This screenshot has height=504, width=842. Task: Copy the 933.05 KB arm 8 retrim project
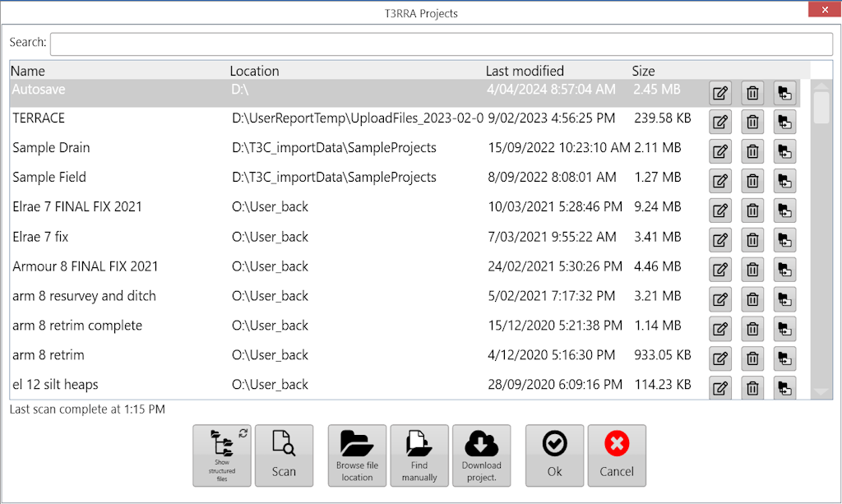coord(784,358)
